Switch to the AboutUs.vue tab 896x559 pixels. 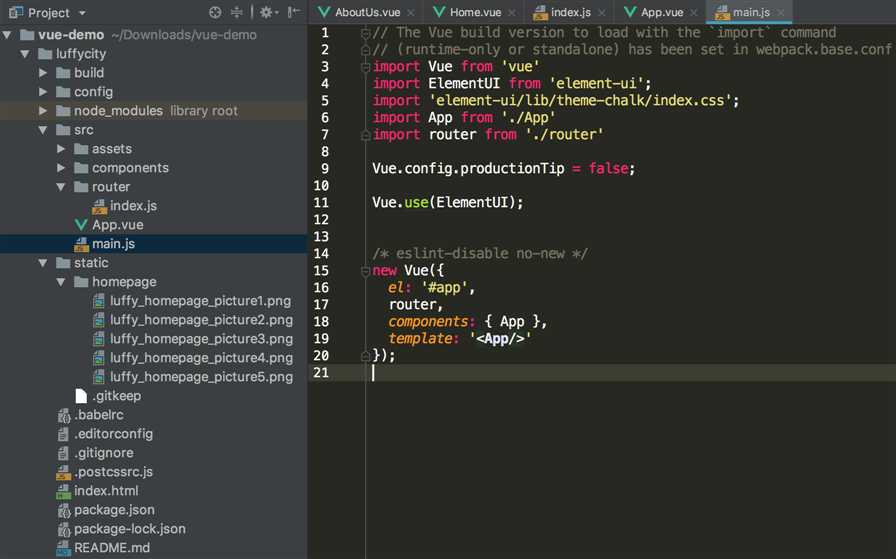coord(367,12)
